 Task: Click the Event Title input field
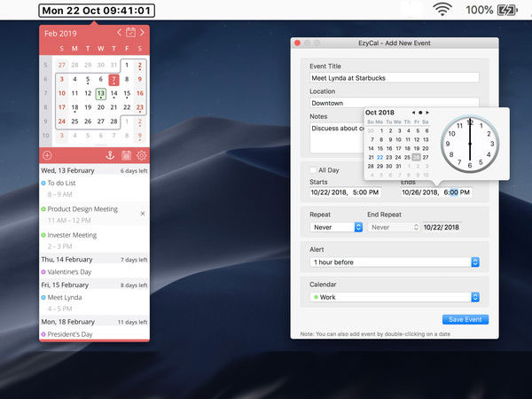(x=395, y=78)
